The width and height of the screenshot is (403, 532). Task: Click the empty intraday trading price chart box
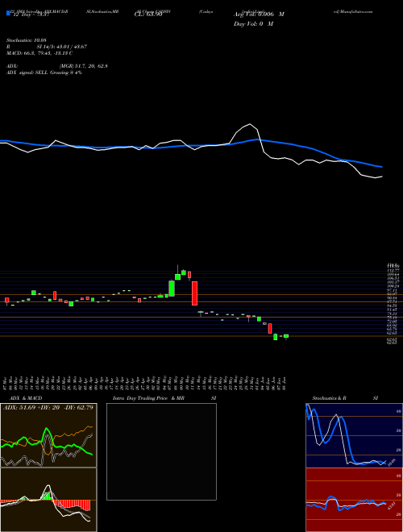(x=161, y=451)
